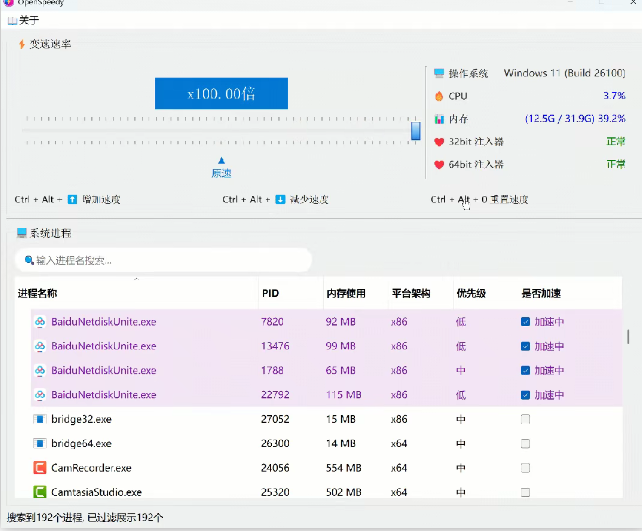Enable acceleration for CamRecorder.exe
The width and height of the screenshot is (642, 531).
coord(525,468)
